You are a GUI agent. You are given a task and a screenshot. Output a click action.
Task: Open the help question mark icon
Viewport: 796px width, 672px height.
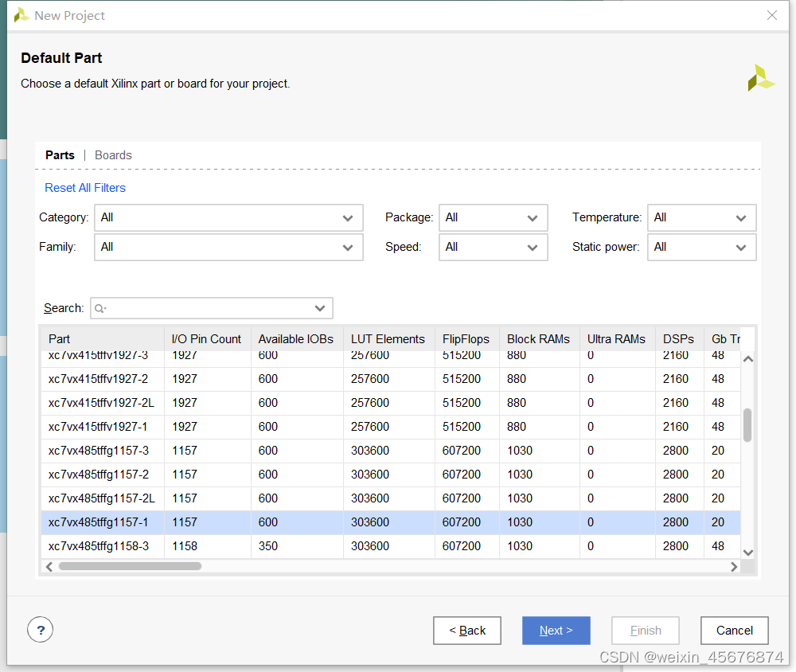tap(40, 630)
